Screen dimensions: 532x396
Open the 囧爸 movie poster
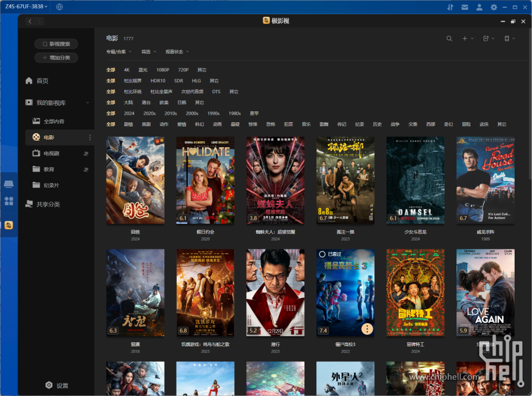point(135,180)
